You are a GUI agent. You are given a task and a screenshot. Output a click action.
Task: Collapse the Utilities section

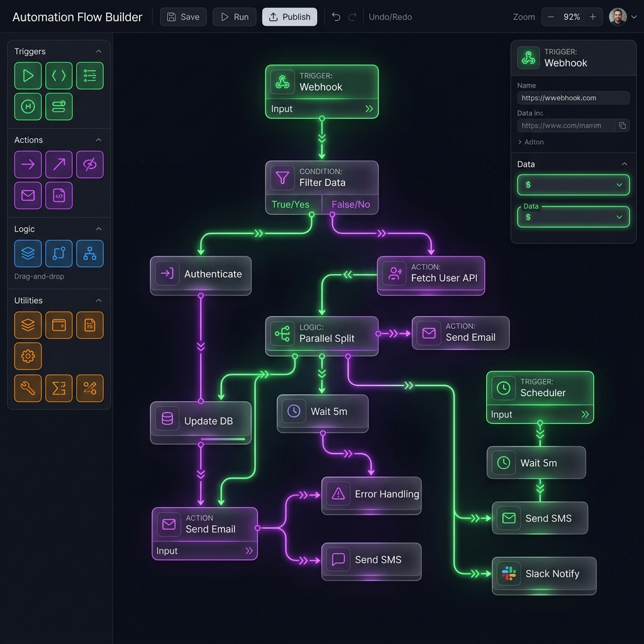99,301
